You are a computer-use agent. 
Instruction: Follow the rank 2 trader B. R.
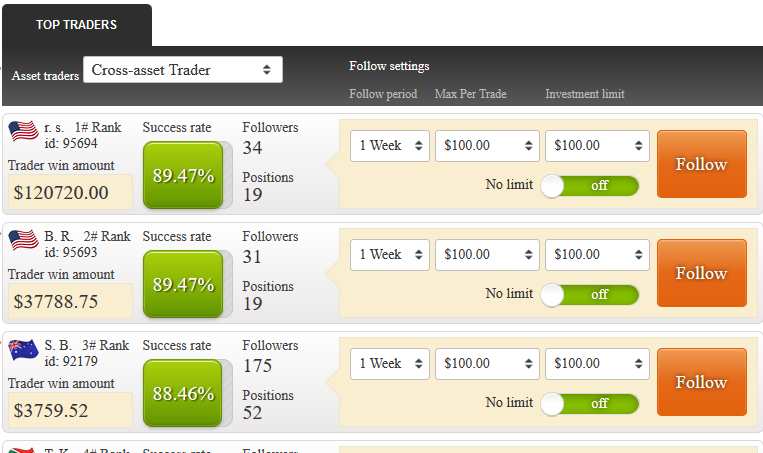tap(702, 273)
